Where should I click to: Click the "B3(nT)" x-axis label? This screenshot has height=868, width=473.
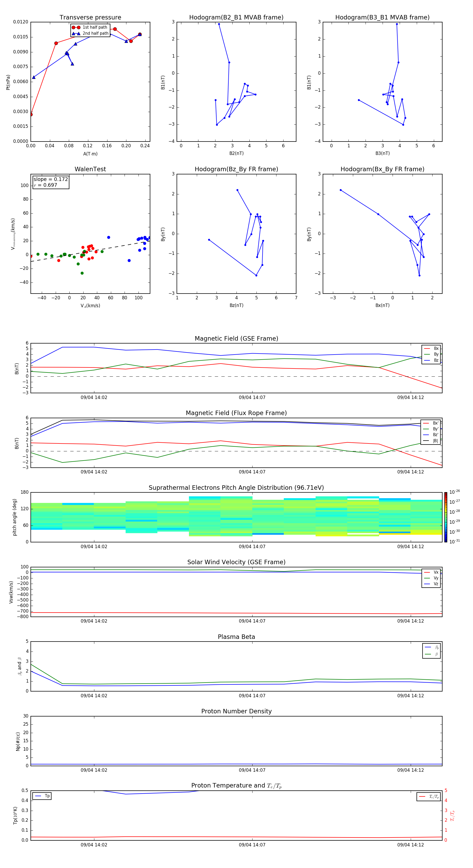382,153
